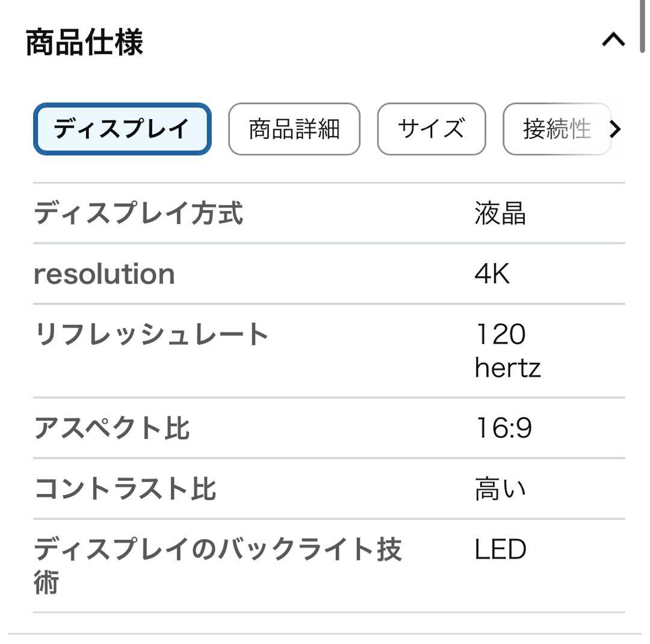
Task: Click the 16:9 aspect ratio value
Action: [503, 429]
